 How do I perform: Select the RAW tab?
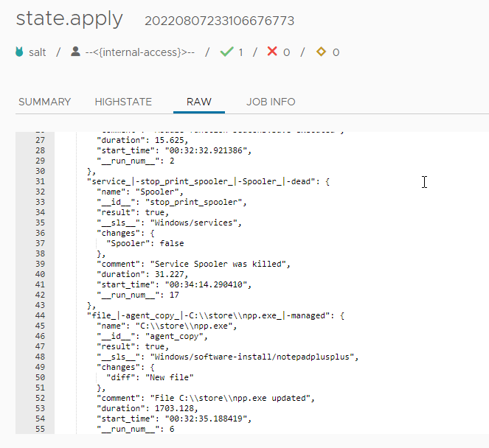[199, 102]
